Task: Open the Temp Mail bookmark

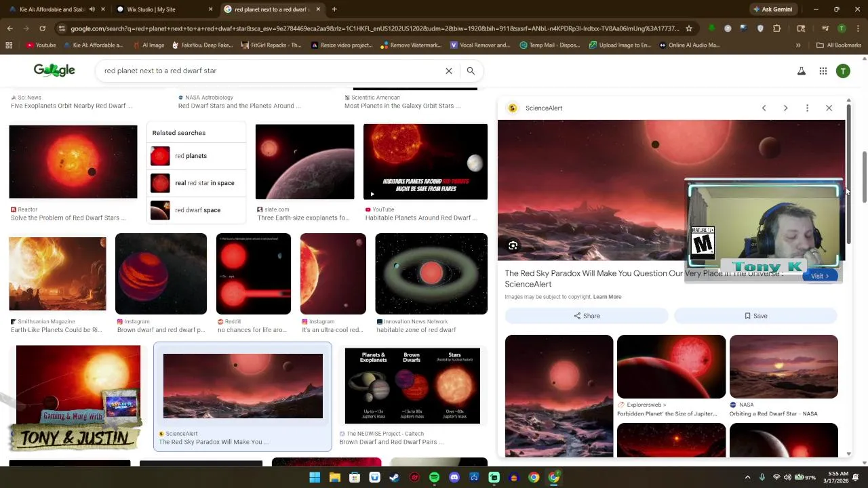Action: [550, 45]
